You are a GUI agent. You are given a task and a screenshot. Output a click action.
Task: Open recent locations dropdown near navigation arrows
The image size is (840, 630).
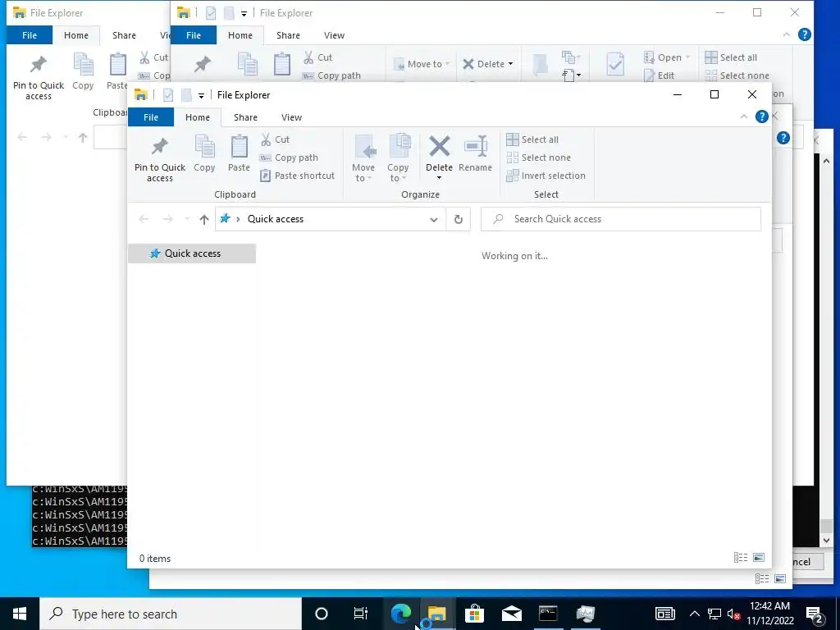coord(187,219)
